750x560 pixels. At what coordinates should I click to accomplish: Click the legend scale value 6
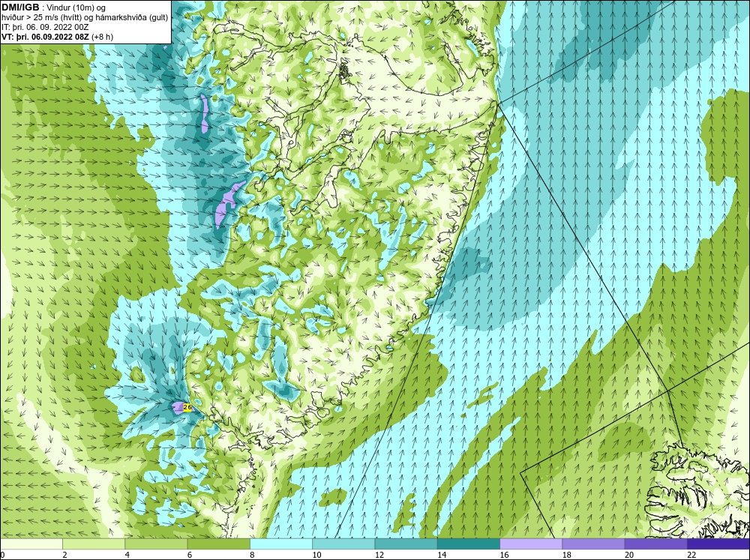190,555
